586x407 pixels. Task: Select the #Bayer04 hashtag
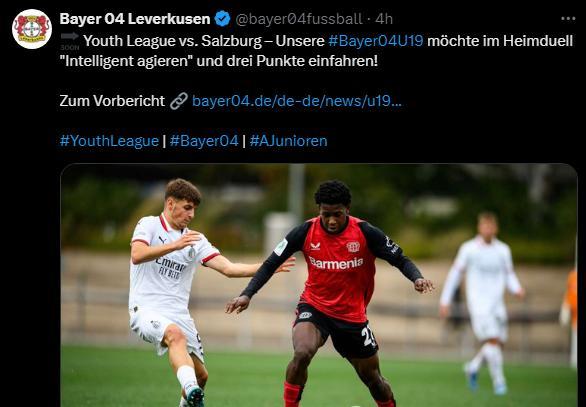point(204,141)
